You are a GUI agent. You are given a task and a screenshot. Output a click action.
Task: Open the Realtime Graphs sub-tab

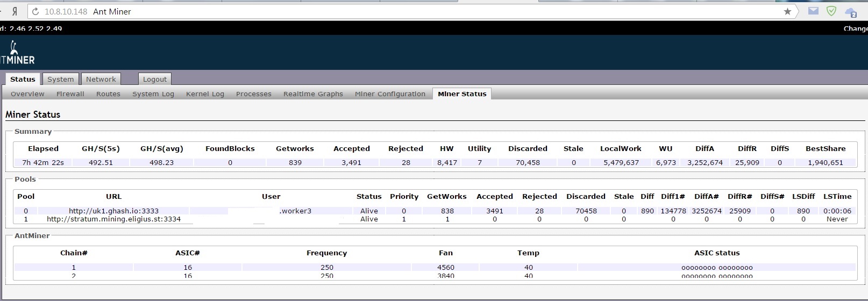[313, 94]
